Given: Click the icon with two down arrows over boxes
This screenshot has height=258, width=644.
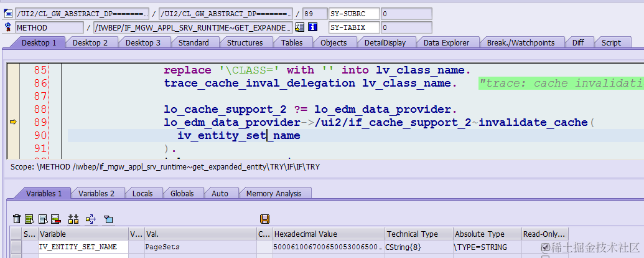Looking at the screenshot, I should coord(73,219).
